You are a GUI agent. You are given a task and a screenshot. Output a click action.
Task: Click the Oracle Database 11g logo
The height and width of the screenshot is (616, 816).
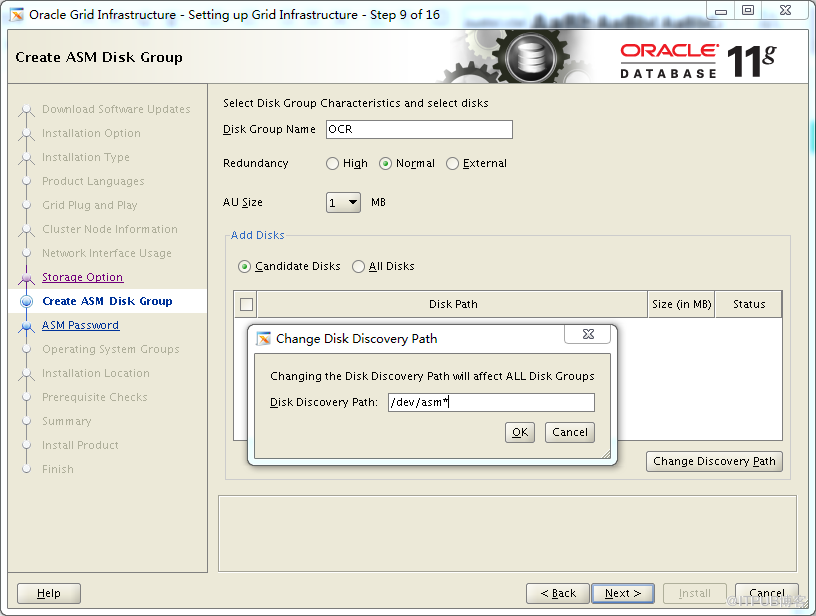coord(698,61)
